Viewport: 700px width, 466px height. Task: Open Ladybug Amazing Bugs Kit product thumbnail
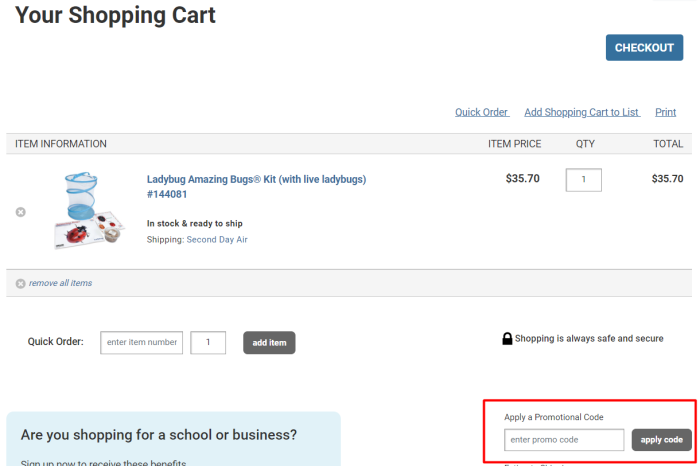click(89, 210)
